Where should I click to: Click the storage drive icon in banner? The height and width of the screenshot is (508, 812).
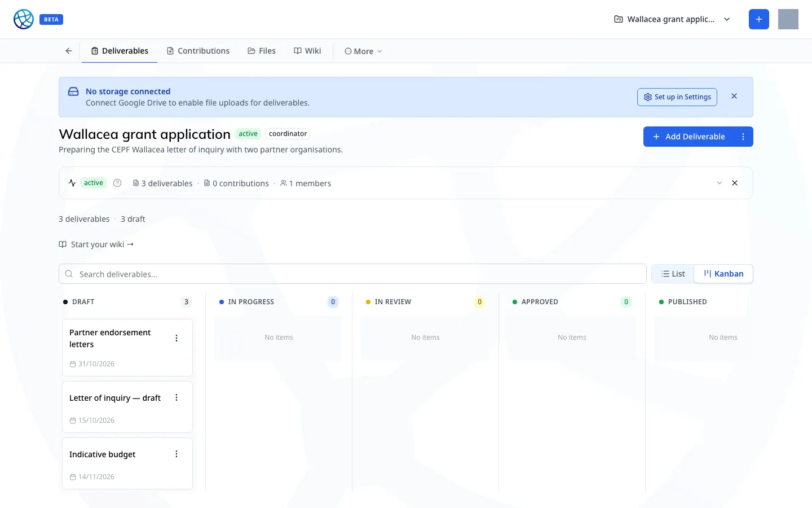pos(73,91)
